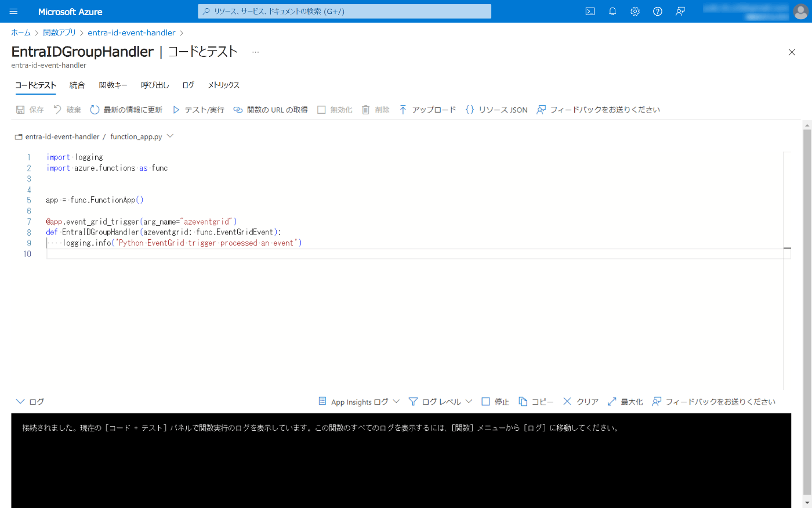Image resolution: width=812 pixels, height=508 pixels.
Task: Switch to the メトリックス tab
Action: pyautogui.click(x=224, y=85)
